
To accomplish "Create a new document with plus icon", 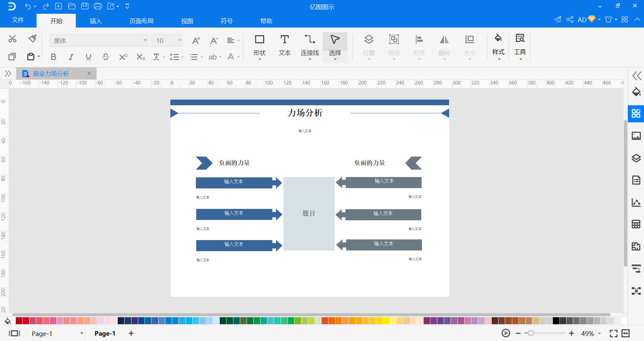I will (x=58, y=6).
